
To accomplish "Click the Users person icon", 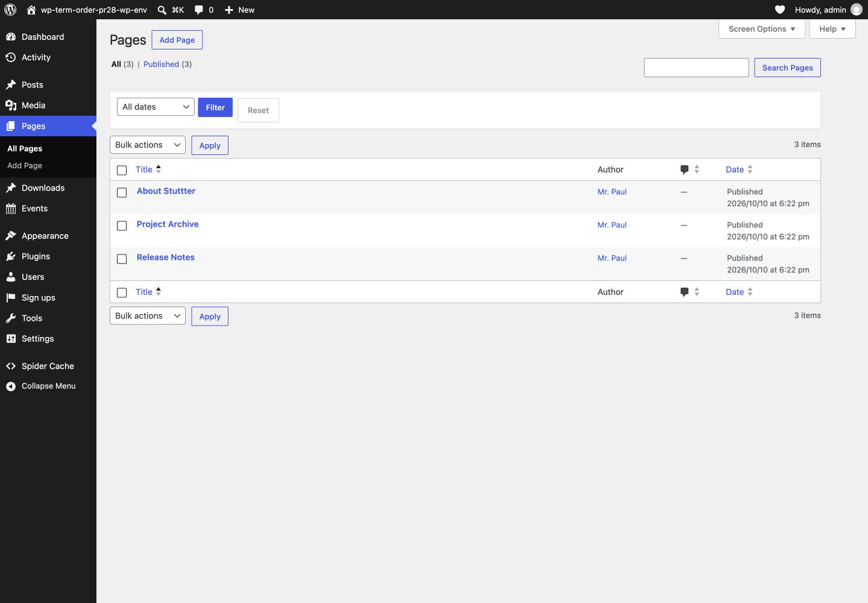I will tap(11, 277).
